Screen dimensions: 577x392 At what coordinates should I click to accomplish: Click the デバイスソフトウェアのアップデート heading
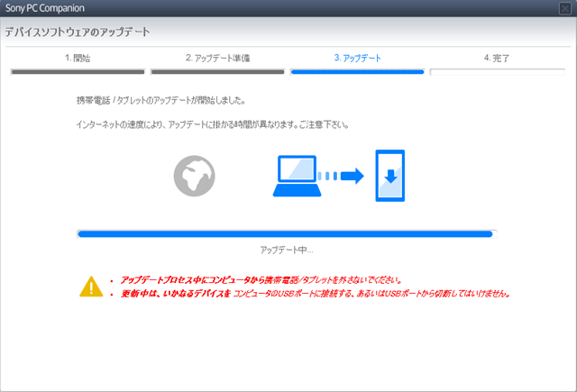[x=78, y=32]
